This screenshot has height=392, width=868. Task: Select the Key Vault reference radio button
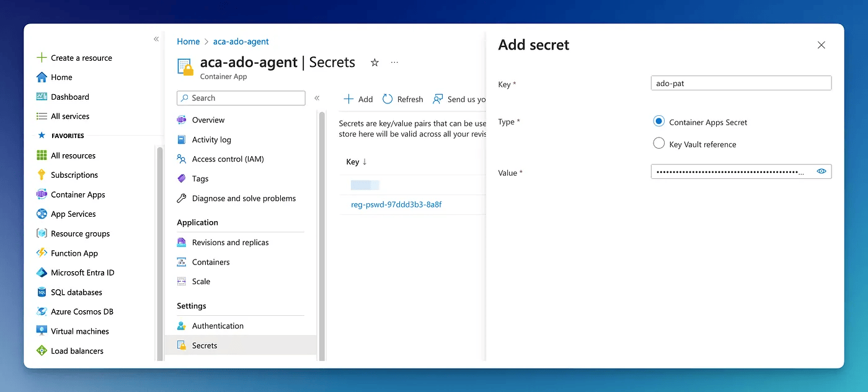pos(659,143)
